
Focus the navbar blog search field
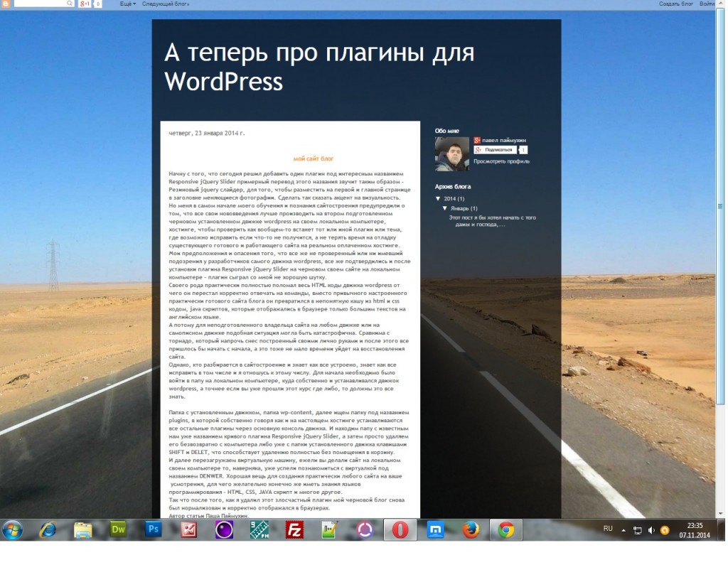[x=41, y=4]
